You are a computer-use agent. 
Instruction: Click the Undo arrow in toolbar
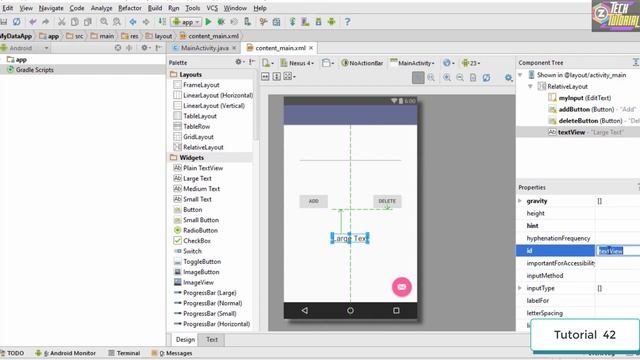pyautogui.click(x=33, y=22)
